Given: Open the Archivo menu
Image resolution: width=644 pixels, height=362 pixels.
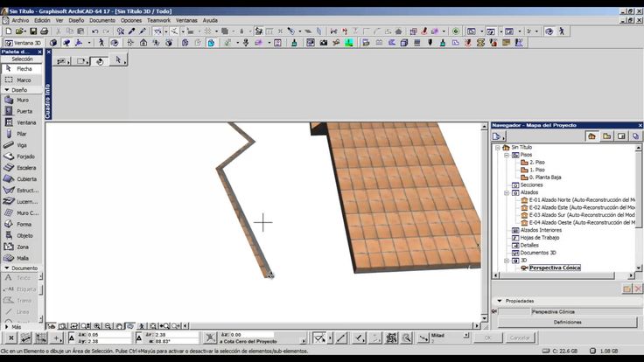Looking at the screenshot, I should click(x=19, y=19).
